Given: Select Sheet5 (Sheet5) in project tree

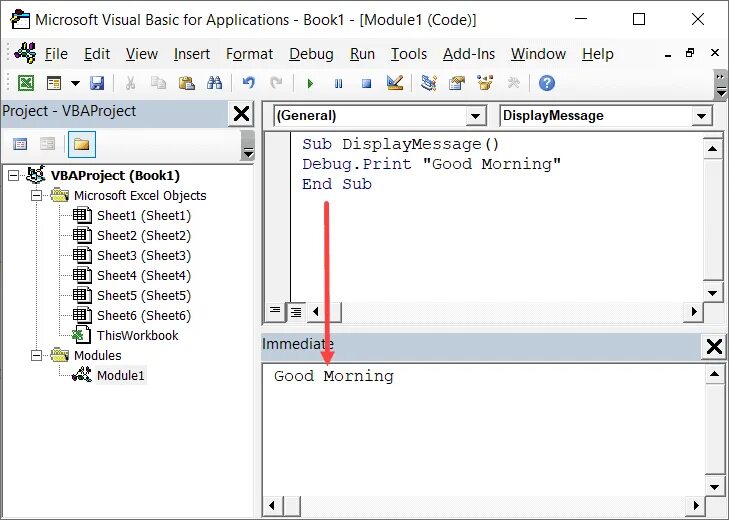Looking at the screenshot, I should point(144,296).
